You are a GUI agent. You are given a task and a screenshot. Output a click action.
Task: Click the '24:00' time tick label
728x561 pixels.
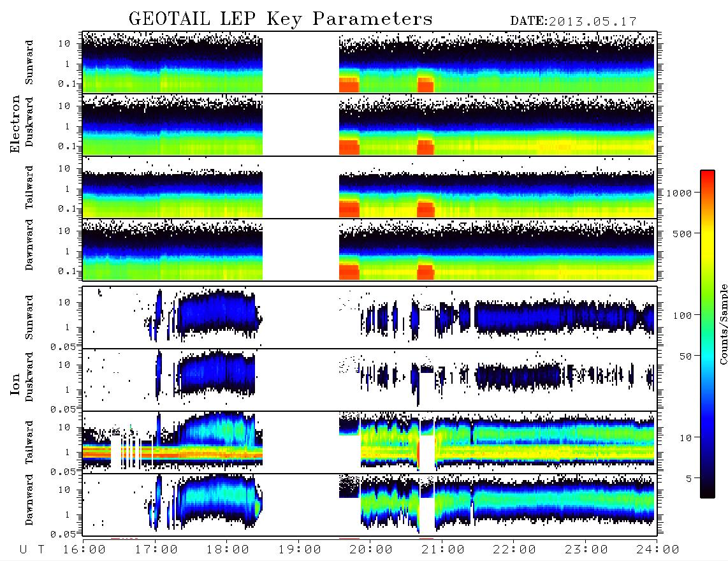657,550
